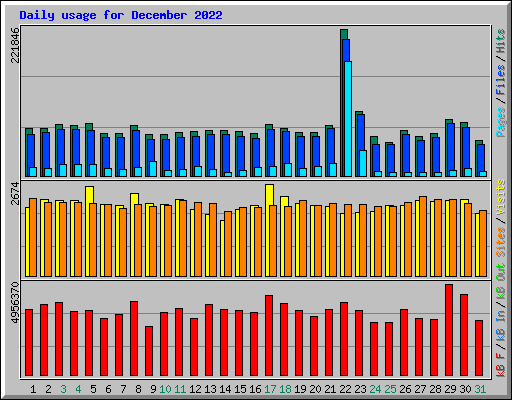Viewport: 512px width, 400px height.
Task: Click the orange sites bar for day 31
Action: pyautogui.click(x=483, y=243)
